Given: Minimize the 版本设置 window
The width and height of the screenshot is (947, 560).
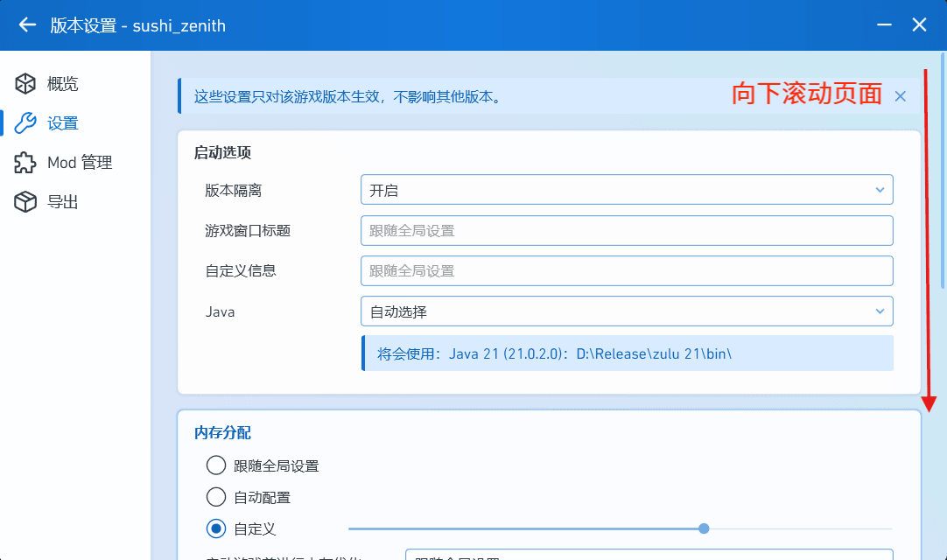Looking at the screenshot, I should pyautogui.click(x=884, y=24).
